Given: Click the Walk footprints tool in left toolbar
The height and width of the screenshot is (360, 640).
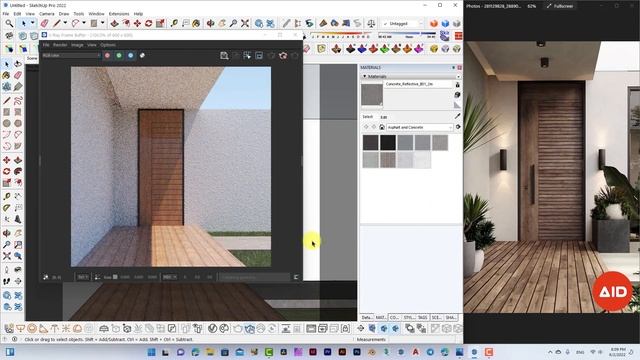Looking at the screenshot, I should (7, 281).
